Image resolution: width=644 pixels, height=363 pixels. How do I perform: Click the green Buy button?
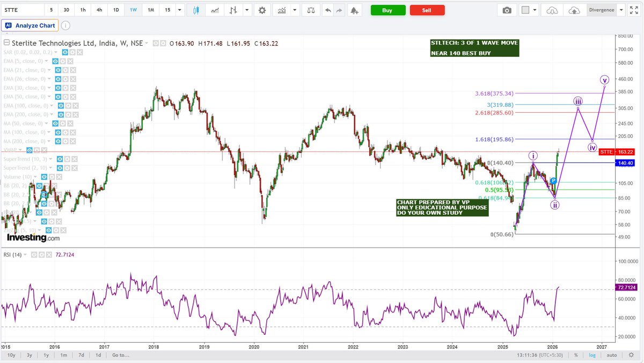387,10
